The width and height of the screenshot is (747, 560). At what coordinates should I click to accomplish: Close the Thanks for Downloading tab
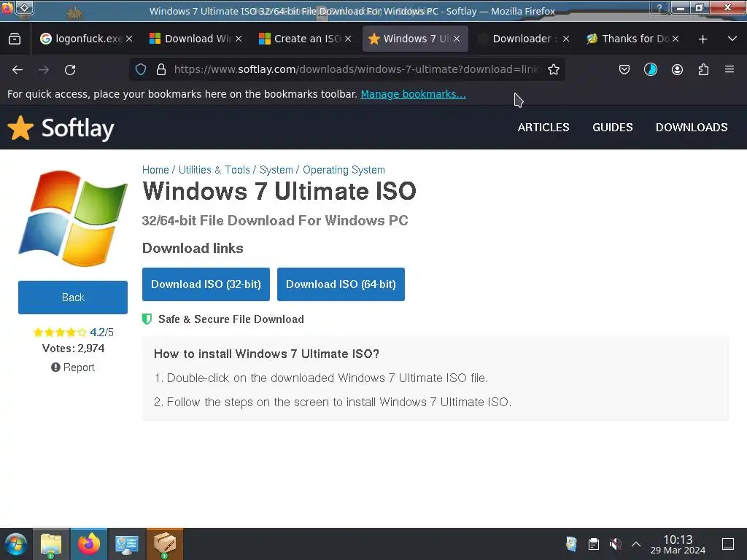tap(675, 39)
